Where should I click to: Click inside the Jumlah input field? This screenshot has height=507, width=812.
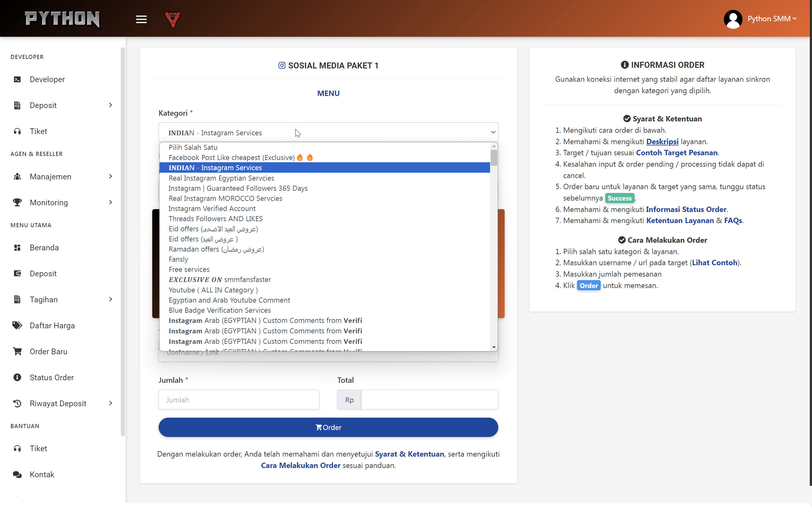[239, 399]
